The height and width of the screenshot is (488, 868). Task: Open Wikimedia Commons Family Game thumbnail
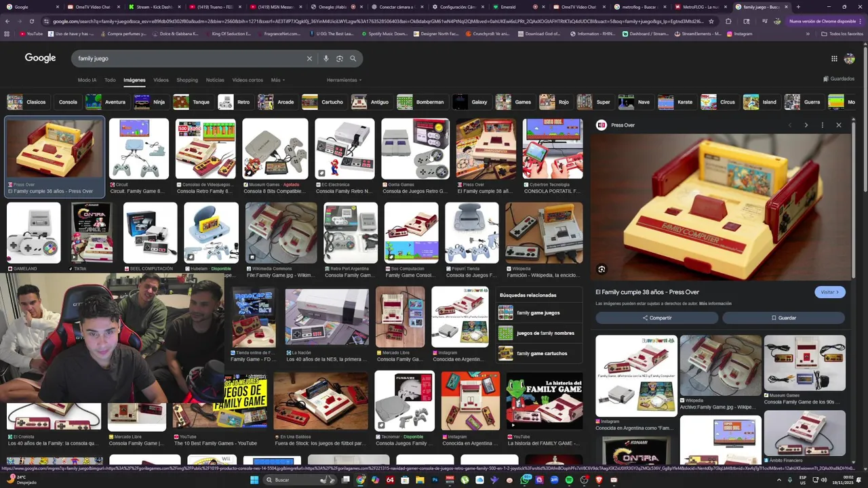tap(281, 232)
